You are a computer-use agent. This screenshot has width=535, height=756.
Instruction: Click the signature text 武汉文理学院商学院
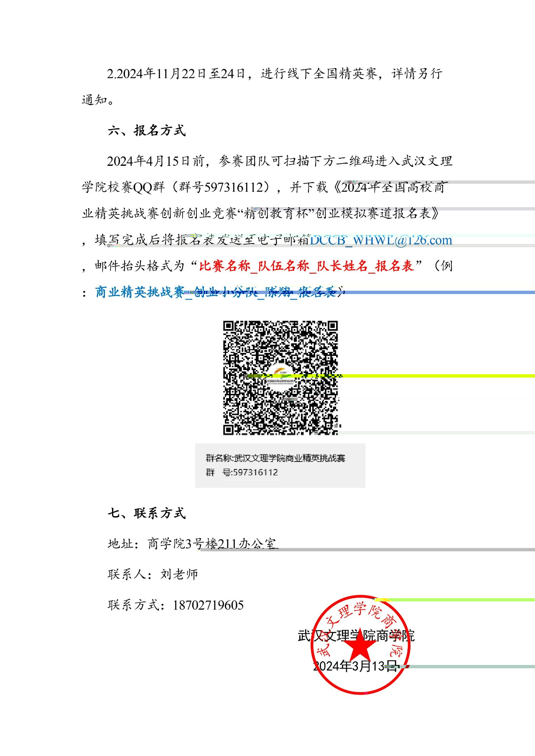coord(356,636)
